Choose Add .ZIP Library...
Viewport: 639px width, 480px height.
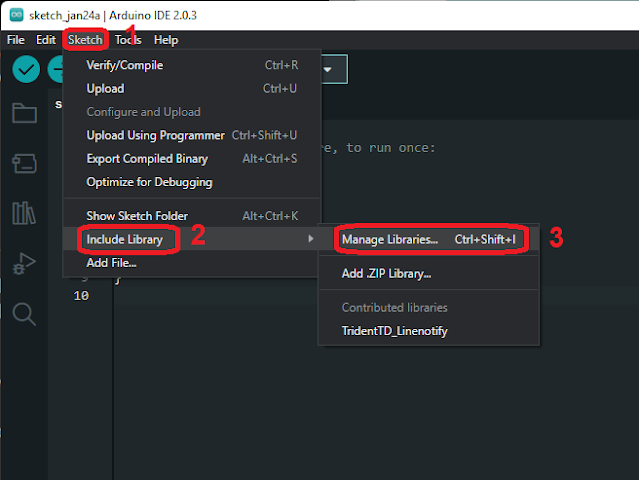point(429,273)
